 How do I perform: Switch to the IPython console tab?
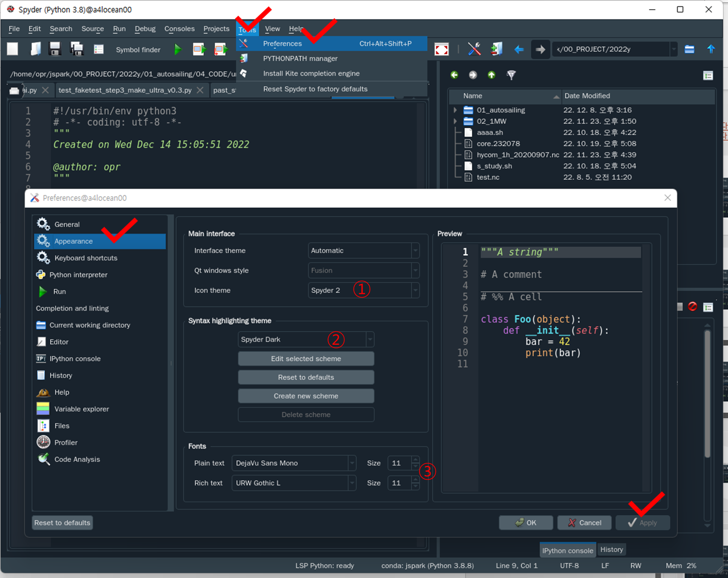coord(568,550)
